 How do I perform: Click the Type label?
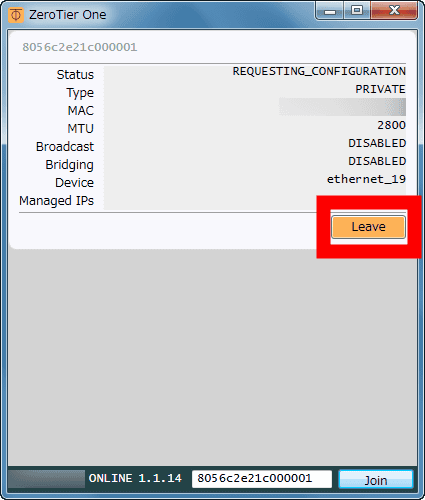[x=80, y=93]
